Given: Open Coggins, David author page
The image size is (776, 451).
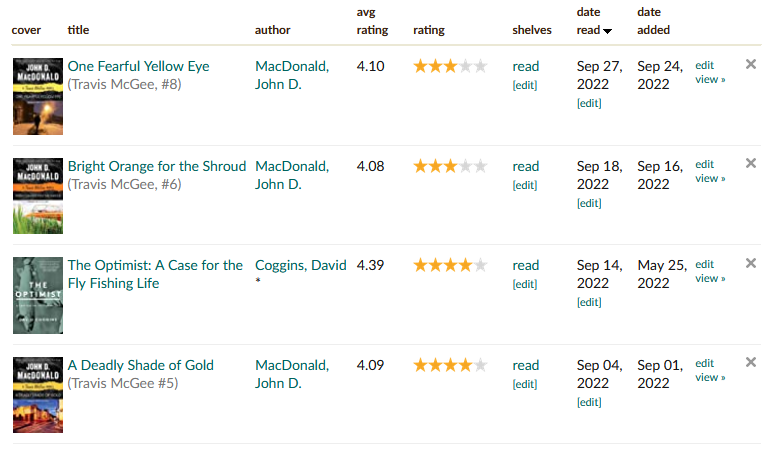Looking at the screenshot, I should pos(300,265).
